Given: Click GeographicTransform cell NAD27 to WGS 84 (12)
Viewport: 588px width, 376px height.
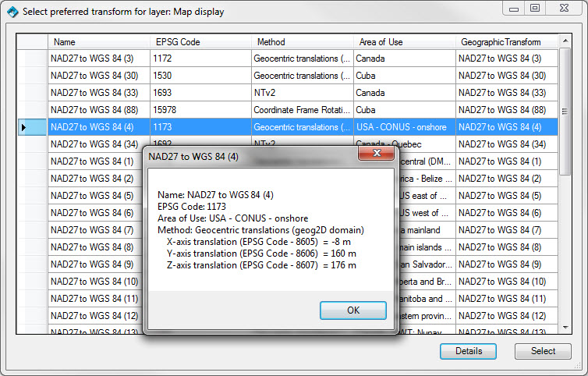Looking at the screenshot, I should coord(507,316).
